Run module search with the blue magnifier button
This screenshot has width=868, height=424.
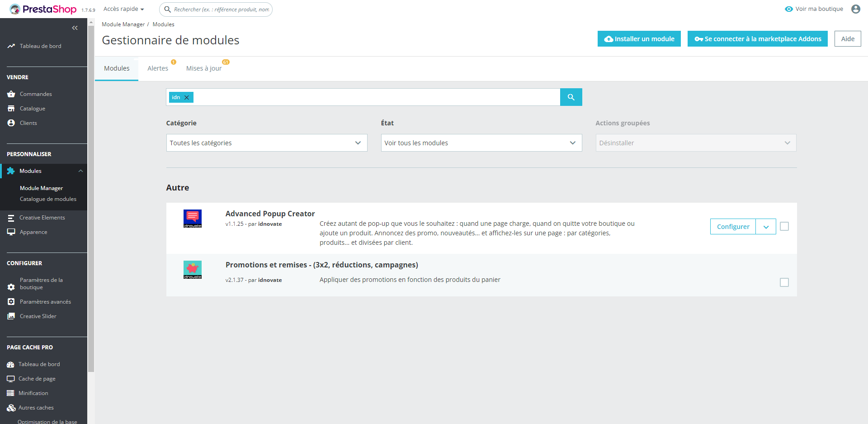(x=571, y=97)
